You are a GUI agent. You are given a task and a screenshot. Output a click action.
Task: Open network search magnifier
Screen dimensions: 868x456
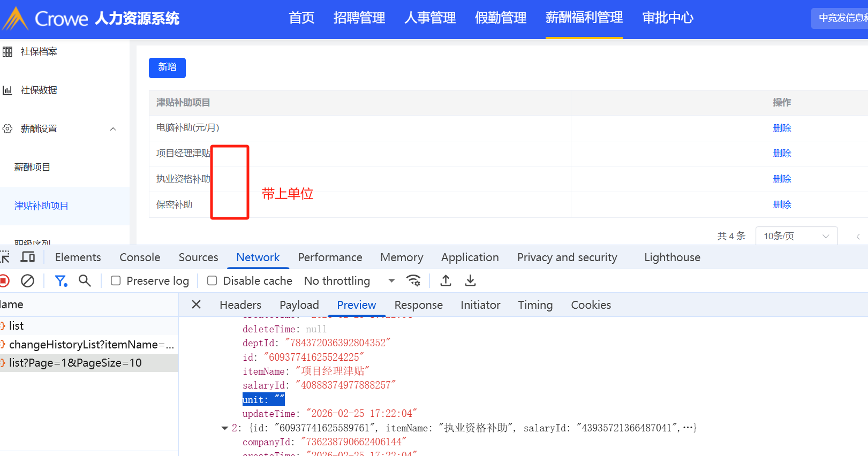[85, 281]
